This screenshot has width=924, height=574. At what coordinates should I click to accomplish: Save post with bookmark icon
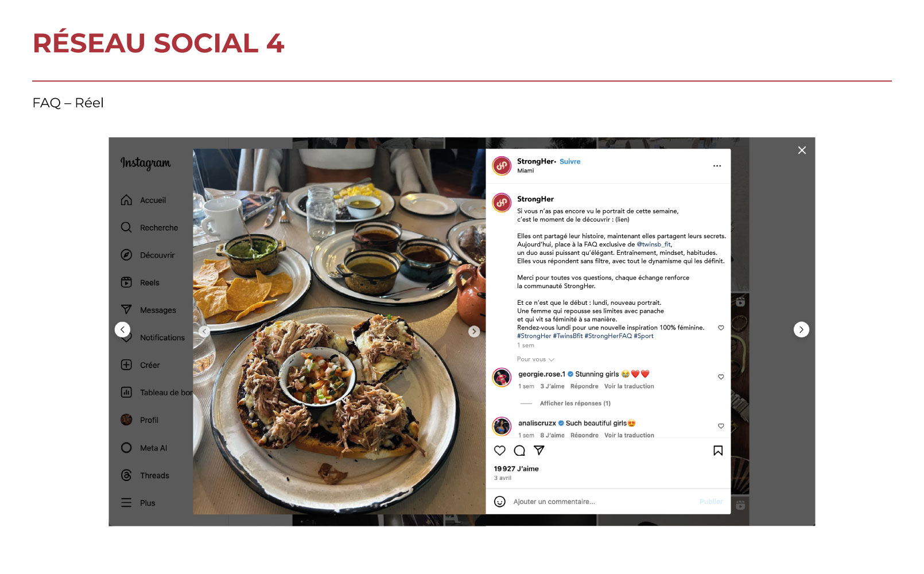pos(718,451)
